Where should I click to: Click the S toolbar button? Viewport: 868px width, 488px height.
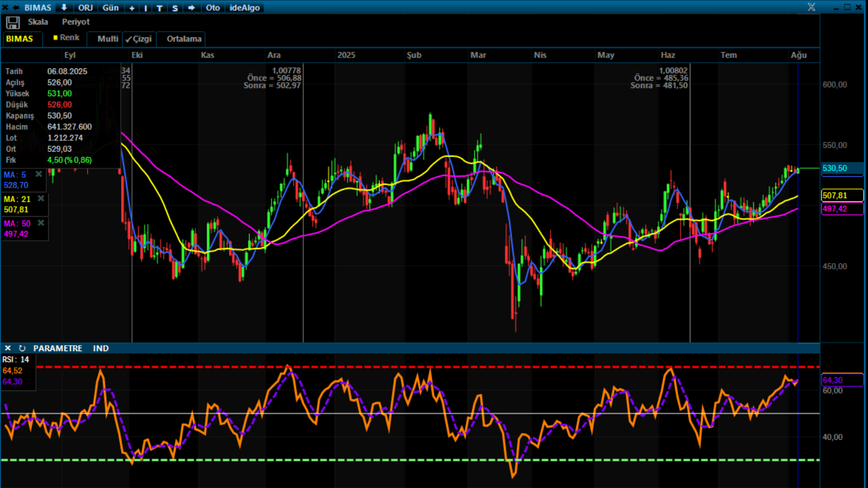[x=175, y=8]
